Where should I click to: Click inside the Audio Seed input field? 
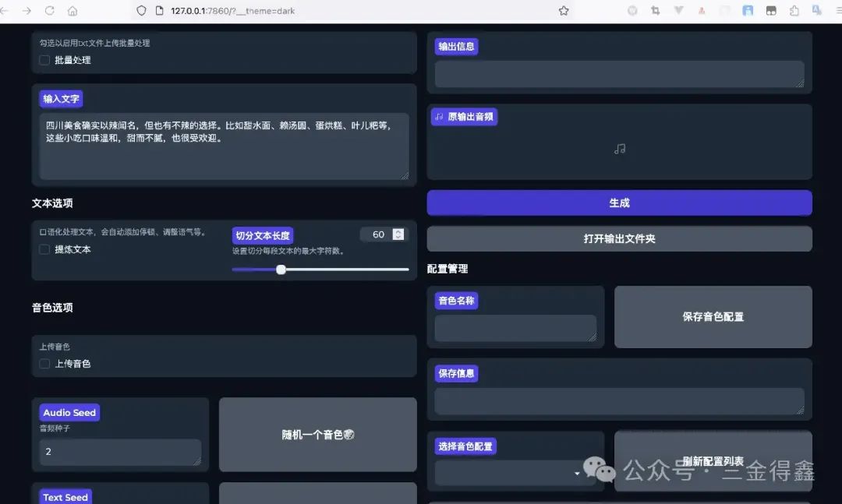(119, 452)
